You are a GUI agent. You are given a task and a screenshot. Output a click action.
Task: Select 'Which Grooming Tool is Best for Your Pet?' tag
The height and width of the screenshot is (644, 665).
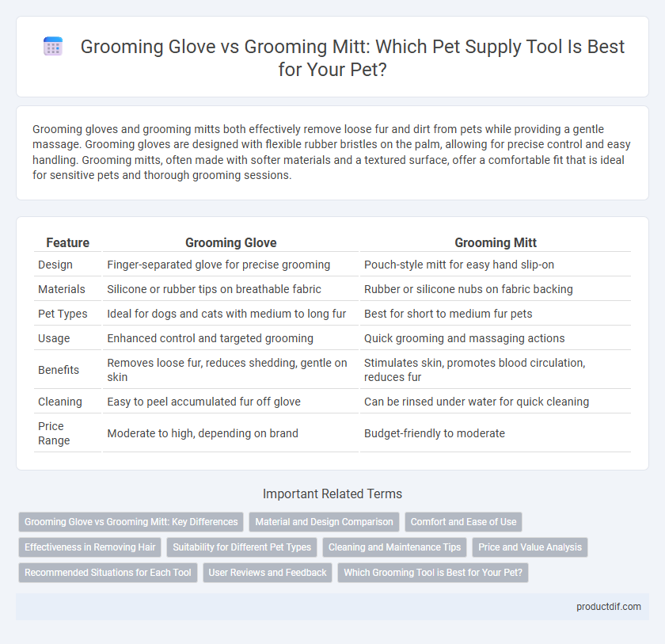coord(432,573)
